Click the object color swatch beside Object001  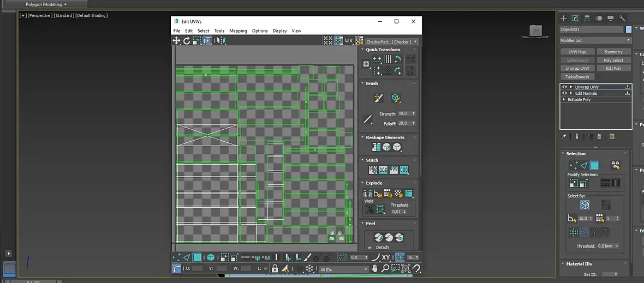pyautogui.click(x=629, y=29)
